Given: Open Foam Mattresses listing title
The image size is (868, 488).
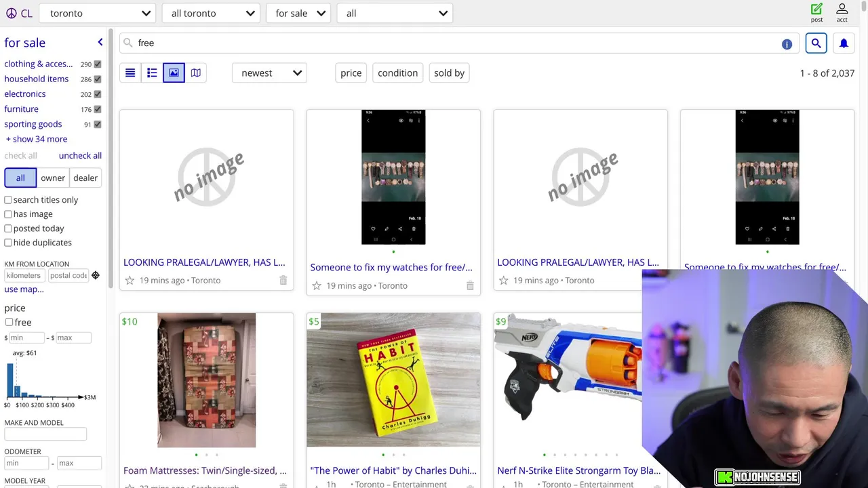Looking at the screenshot, I should (x=205, y=470).
